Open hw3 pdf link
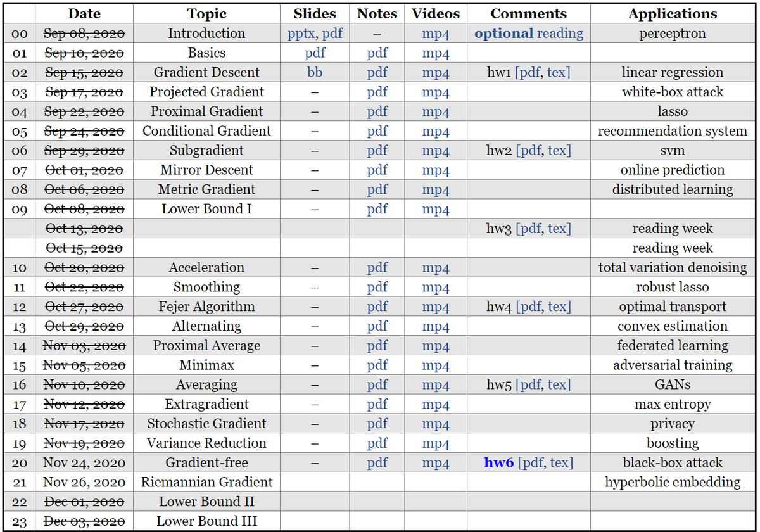Screen dimensions: 760x532 [531, 229]
